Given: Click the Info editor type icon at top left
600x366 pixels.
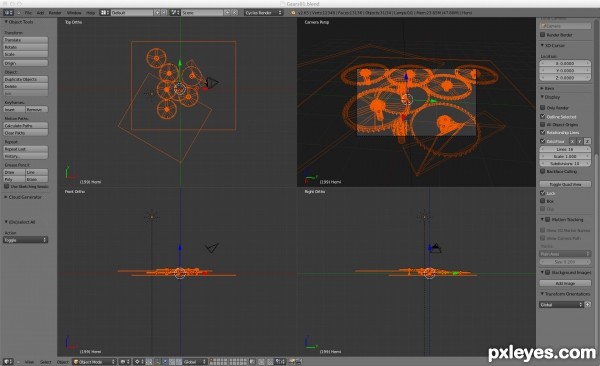Looking at the screenshot, I should 8,13.
